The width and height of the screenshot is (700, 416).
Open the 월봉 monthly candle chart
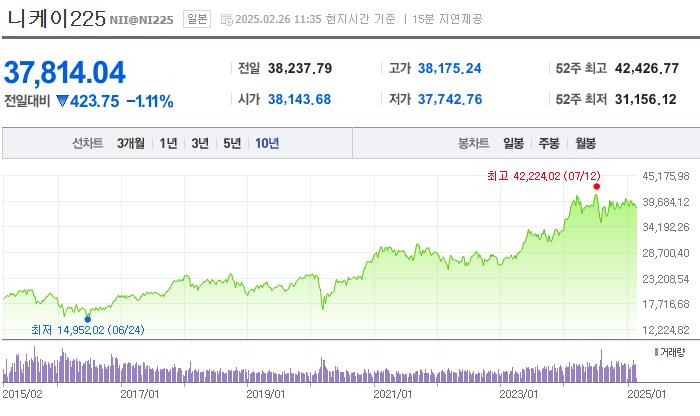(585, 143)
